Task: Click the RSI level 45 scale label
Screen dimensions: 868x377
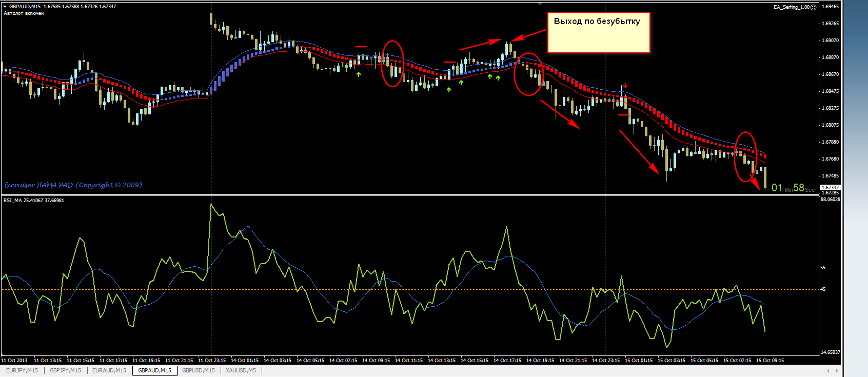Action: pos(823,289)
